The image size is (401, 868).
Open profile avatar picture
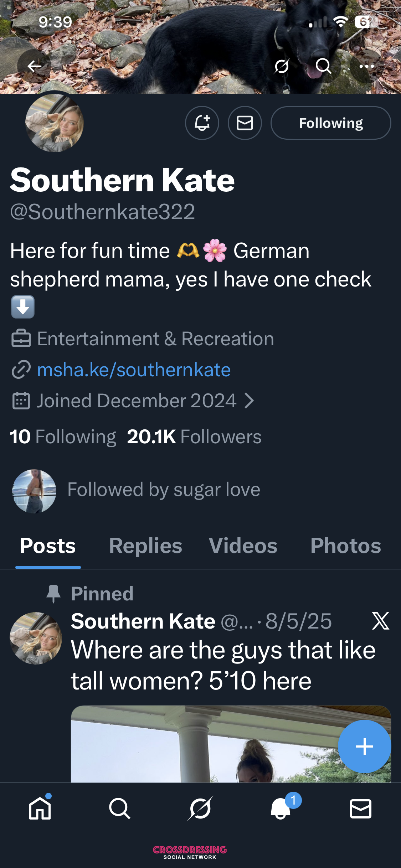tap(55, 123)
